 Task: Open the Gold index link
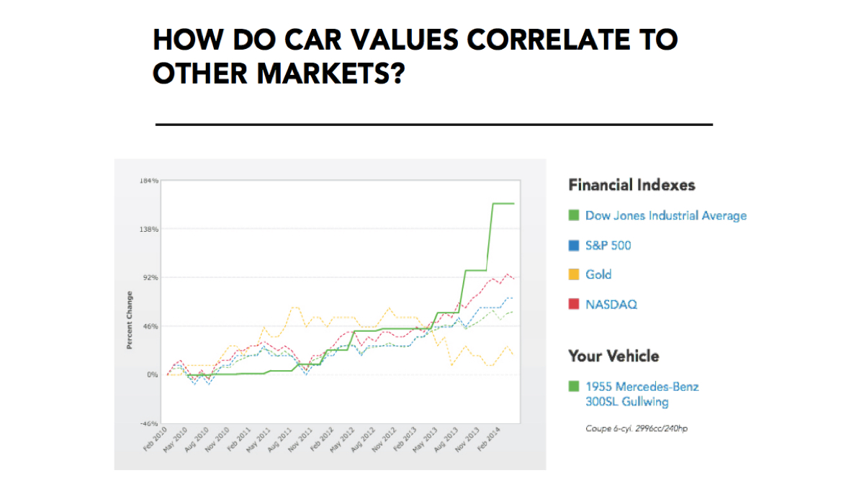click(x=598, y=274)
